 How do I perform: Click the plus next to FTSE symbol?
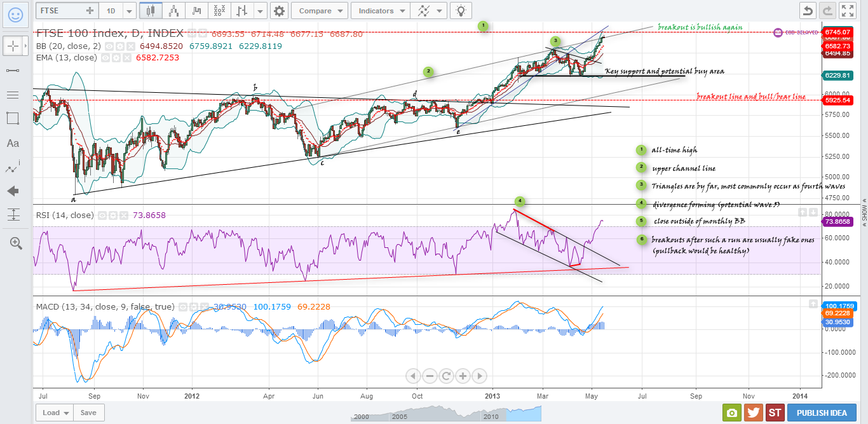(90, 11)
